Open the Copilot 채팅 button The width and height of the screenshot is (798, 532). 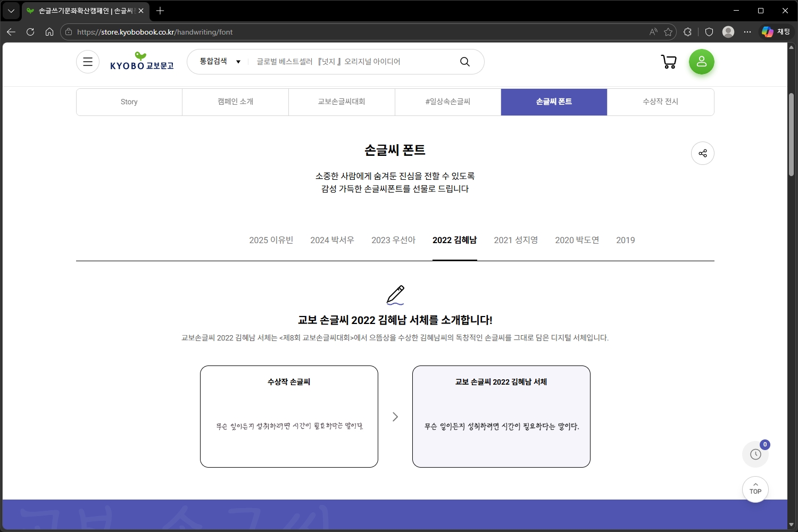(x=775, y=32)
